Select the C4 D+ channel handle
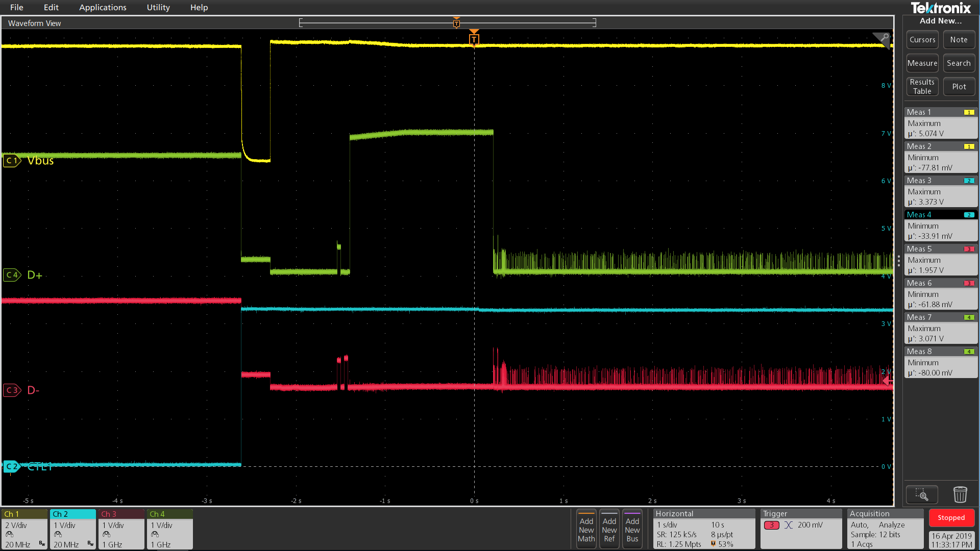The width and height of the screenshot is (980, 551). click(12, 275)
